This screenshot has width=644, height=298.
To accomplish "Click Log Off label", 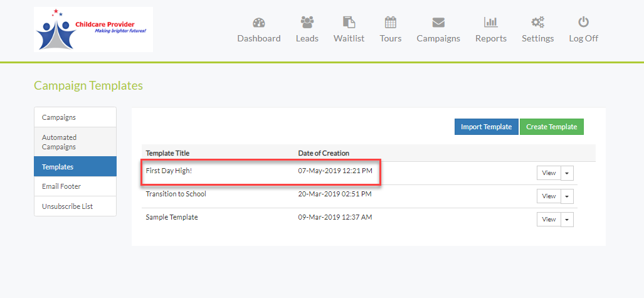I will pos(583,38).
